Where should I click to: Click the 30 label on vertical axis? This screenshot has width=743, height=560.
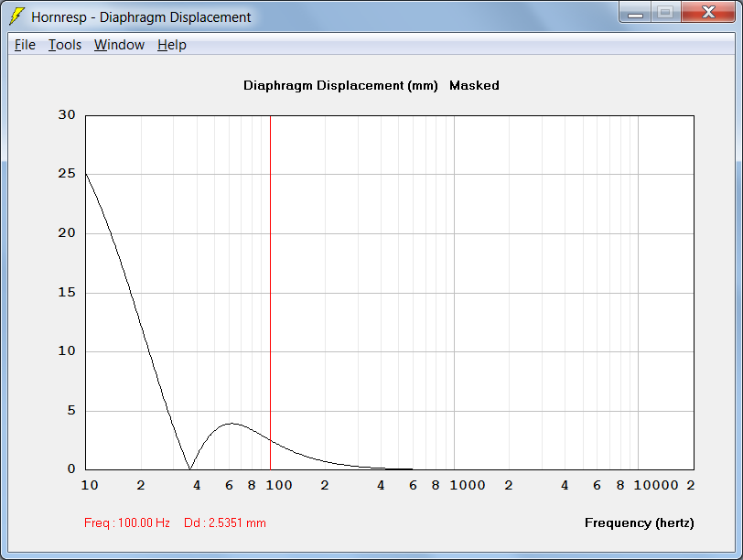67,114
